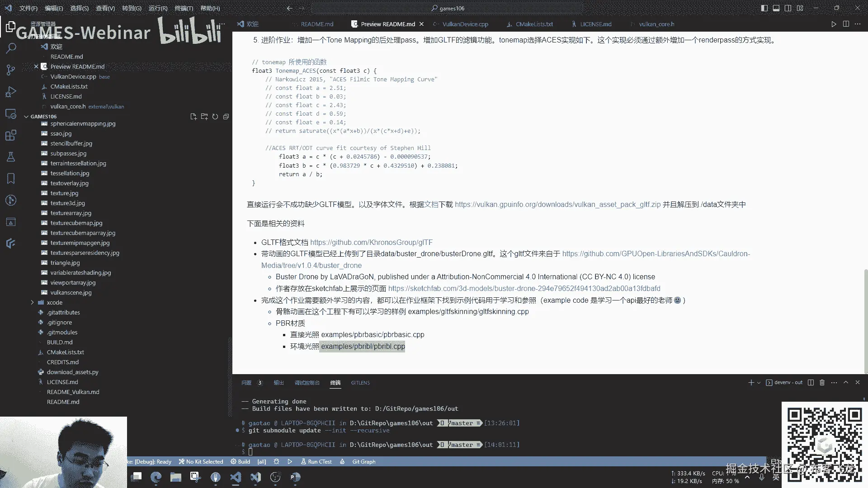Expand the xcode folder
This screenshot has width=868, height=488.
click(54, 302)
